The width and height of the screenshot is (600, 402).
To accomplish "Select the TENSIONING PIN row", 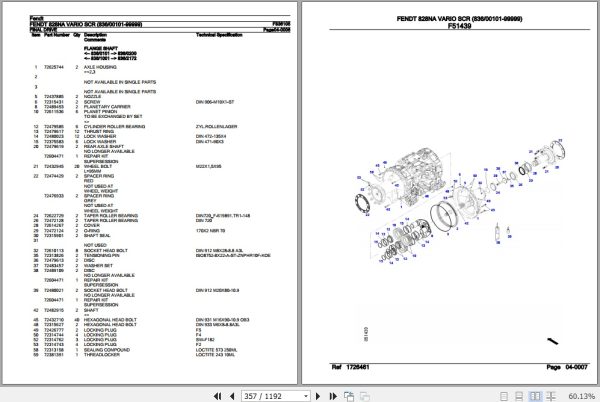I will (152, 256).
